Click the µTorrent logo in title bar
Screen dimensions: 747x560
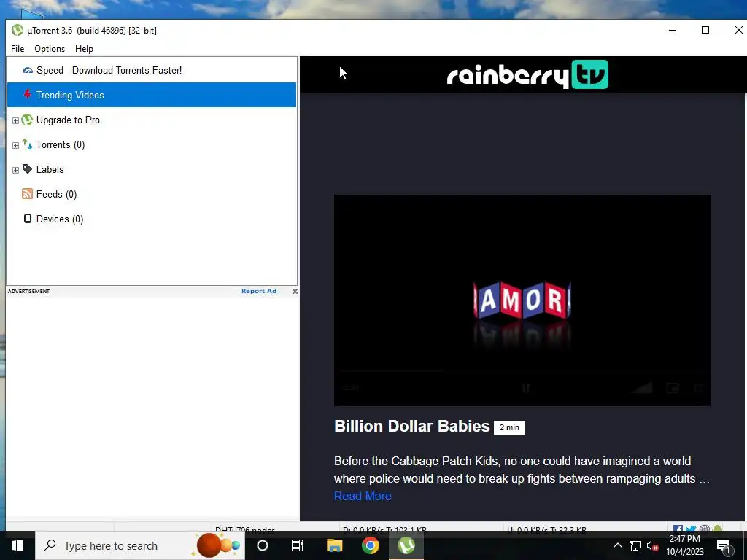coord(18,30)
